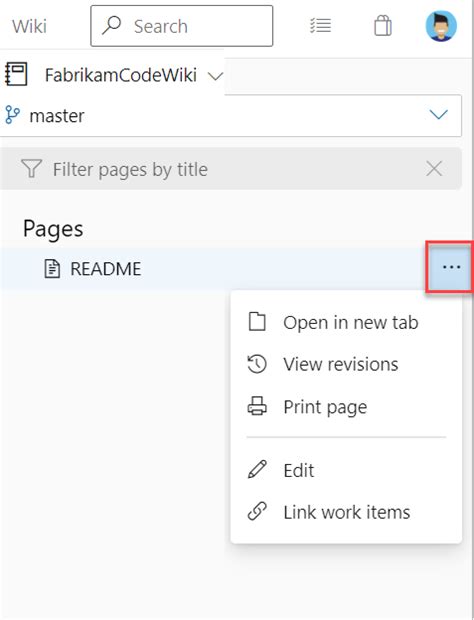Select the README page in tree
474x620 pixels.
pos(213,268)
